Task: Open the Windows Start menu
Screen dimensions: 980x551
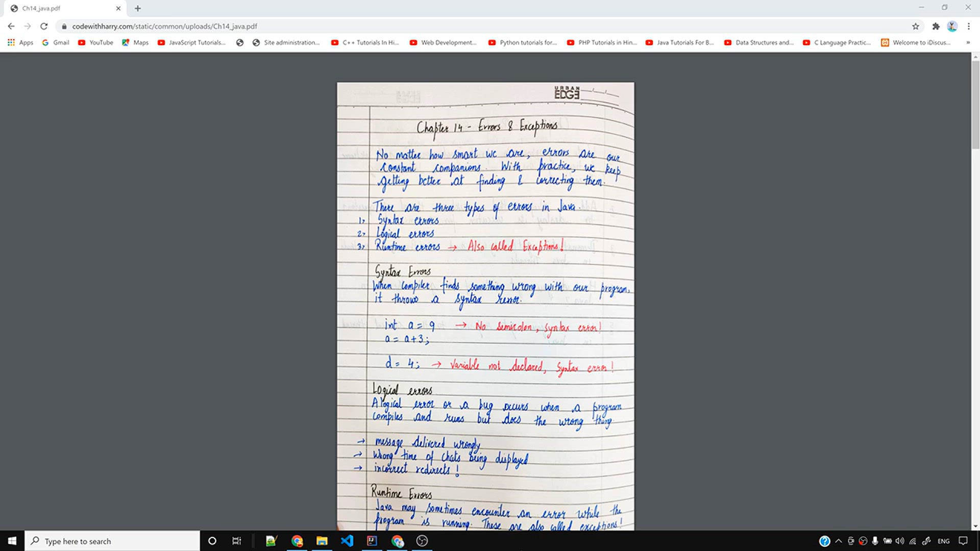Action: (x=12, y=541)
